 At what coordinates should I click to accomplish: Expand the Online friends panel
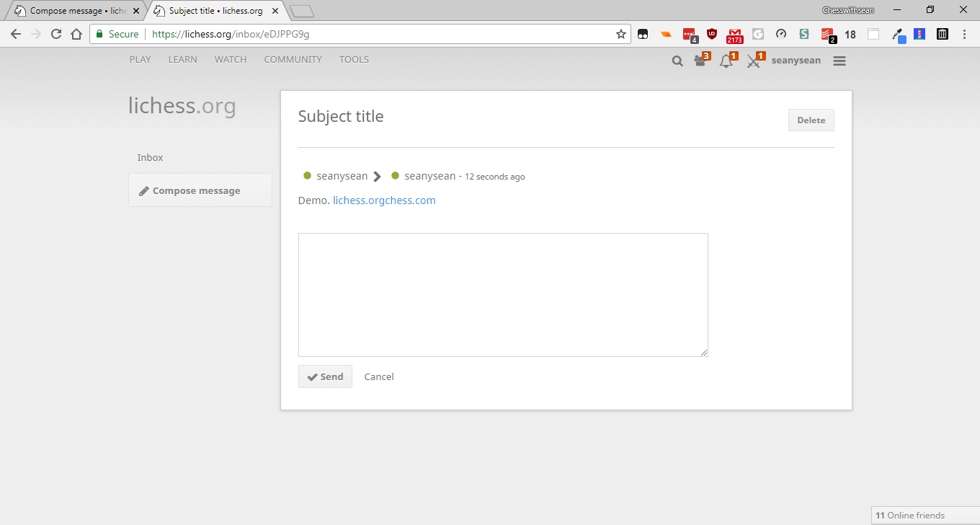tap(925, 516)
